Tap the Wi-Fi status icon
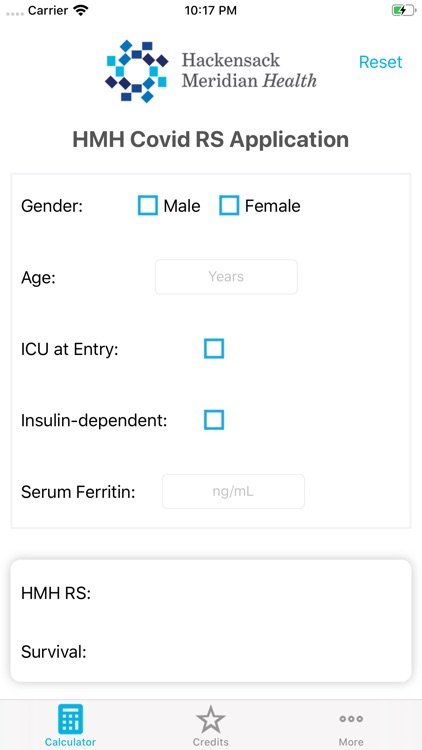This screenshot has width=422, height=750. point(81,11)
